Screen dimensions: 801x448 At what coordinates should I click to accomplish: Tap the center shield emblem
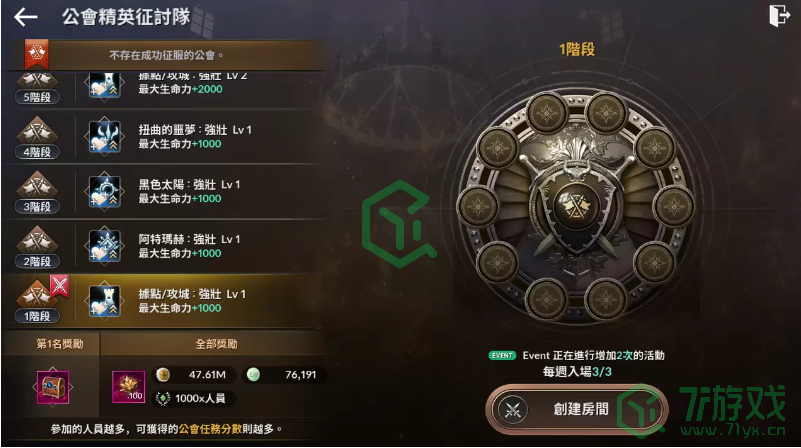576,205
